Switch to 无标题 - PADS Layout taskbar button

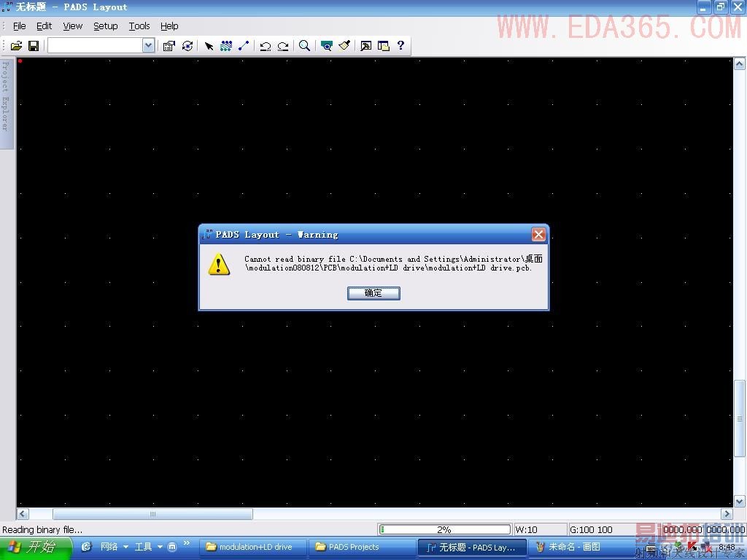(x=472, y=547)
